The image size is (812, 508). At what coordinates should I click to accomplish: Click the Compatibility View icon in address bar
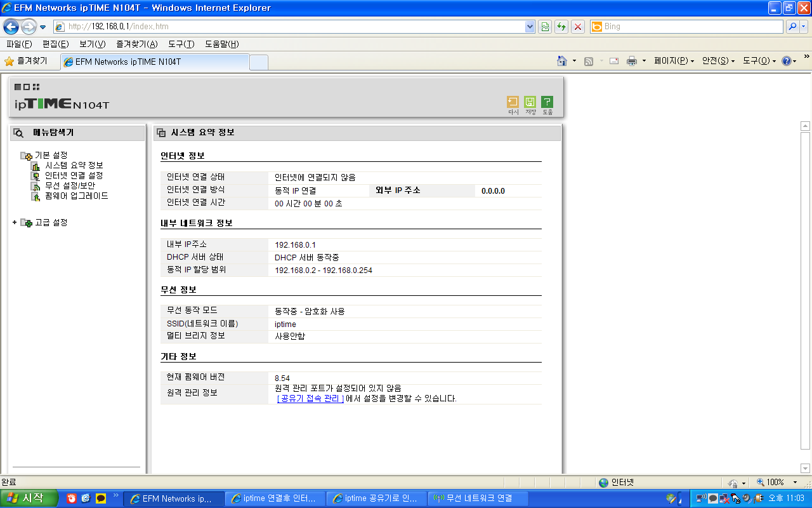click(x=544, y=27)
